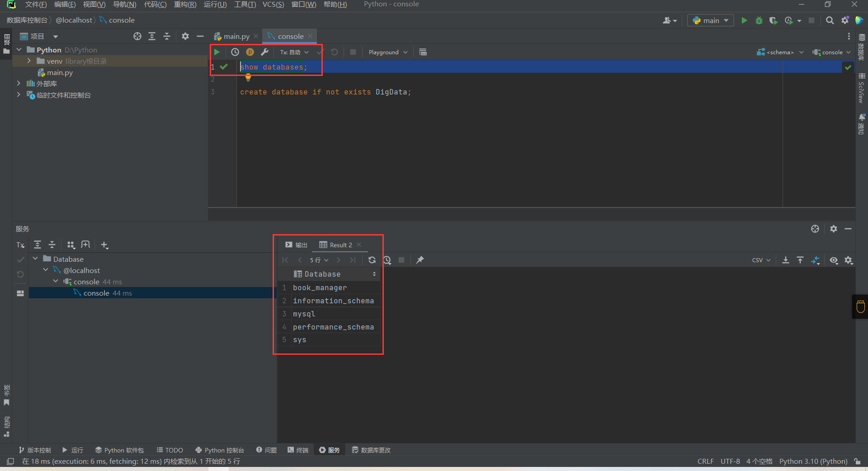This screenshot has width=868, height=471.
Task: Debug main using the green bug icon
Action: [759, 20]
